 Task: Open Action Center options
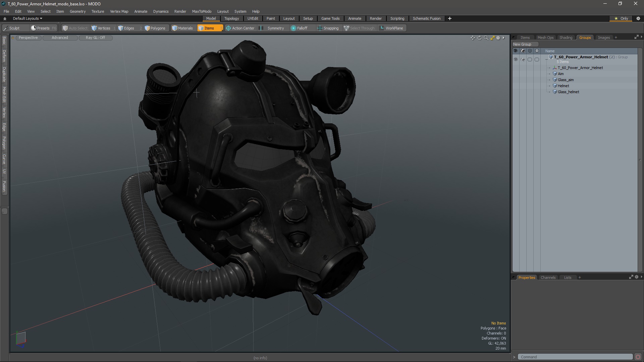click(240, 28)
